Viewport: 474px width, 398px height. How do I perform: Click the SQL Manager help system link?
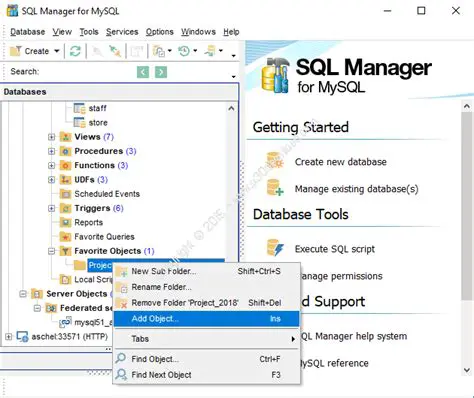click(354, 336)
